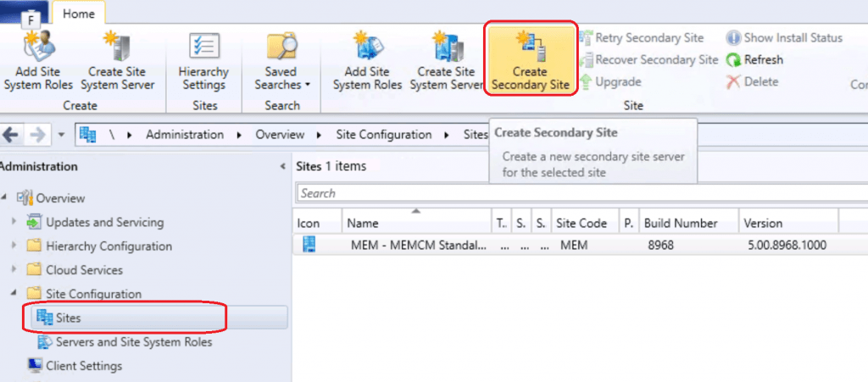Sort by the Name column header
This screenshot has height=382, width=868.
tap(417, 224)
